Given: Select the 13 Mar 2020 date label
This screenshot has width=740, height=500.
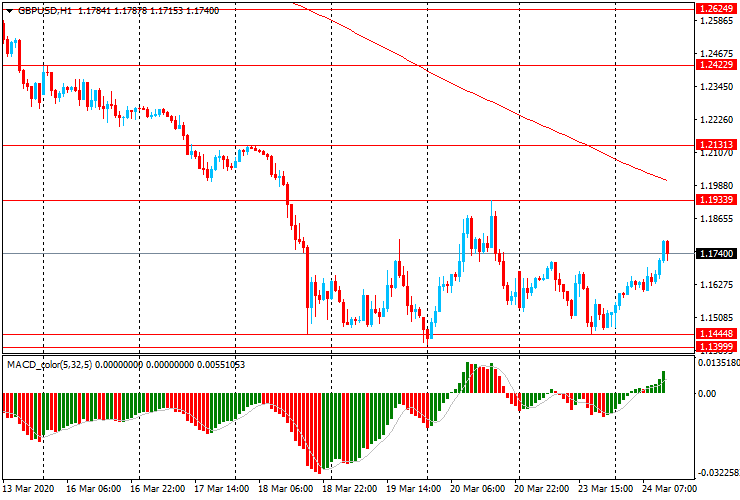Looking at the screenshot, I should (28, 488).
